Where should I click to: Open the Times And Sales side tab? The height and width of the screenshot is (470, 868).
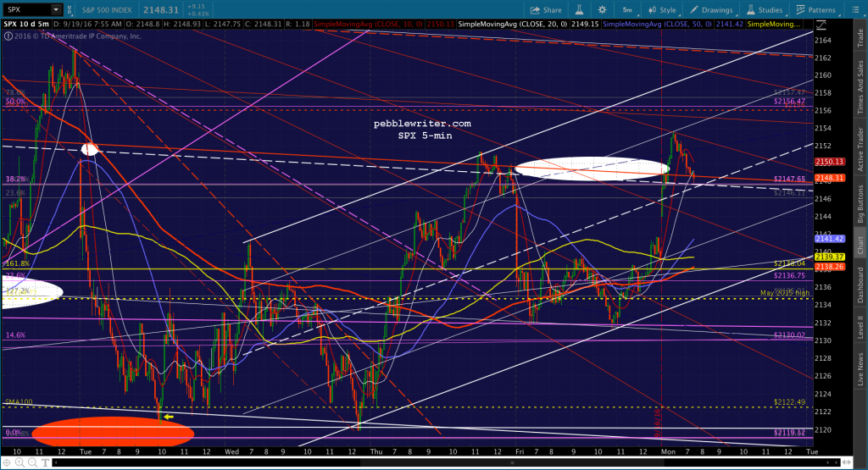(x=861, y=87)
